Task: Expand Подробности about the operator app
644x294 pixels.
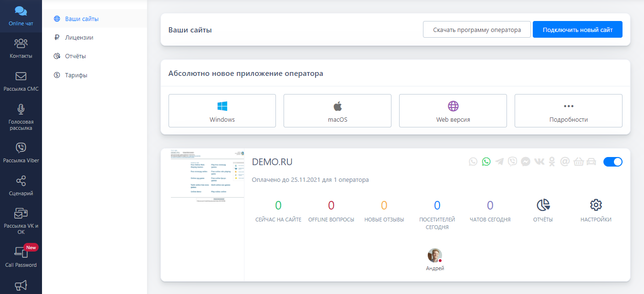Action: 568,111
